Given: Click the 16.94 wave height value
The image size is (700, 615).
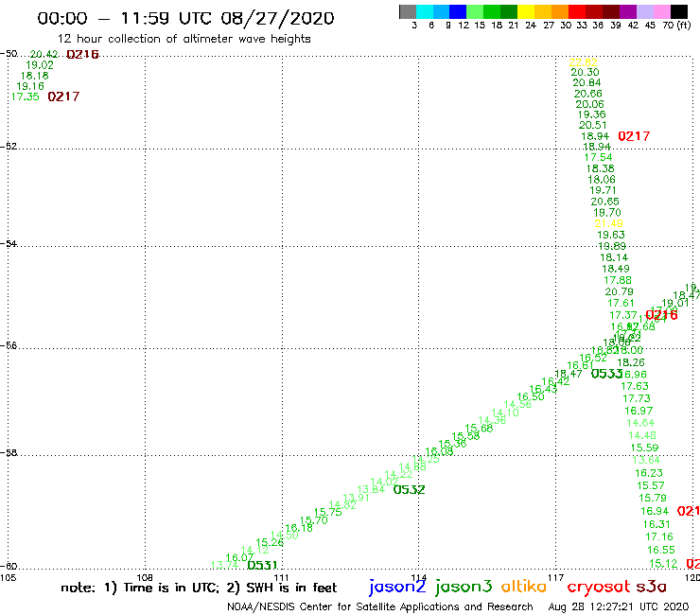Looking at the screenshot, I should point(655,511).
